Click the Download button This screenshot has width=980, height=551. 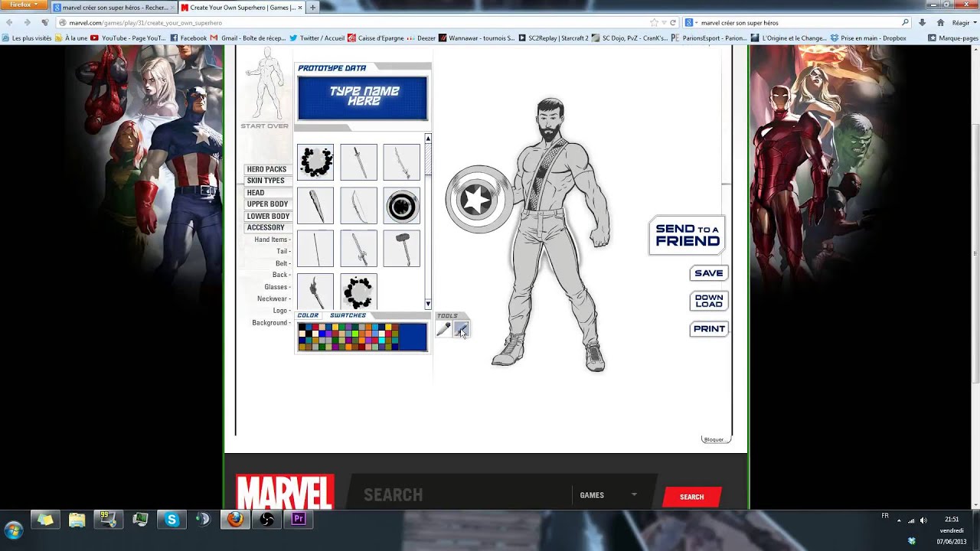point(709,301)
